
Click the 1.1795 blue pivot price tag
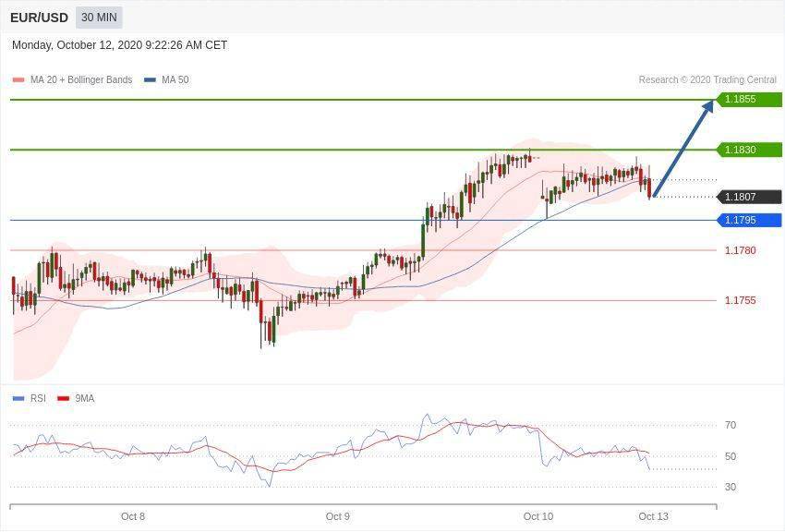[749, 220]
